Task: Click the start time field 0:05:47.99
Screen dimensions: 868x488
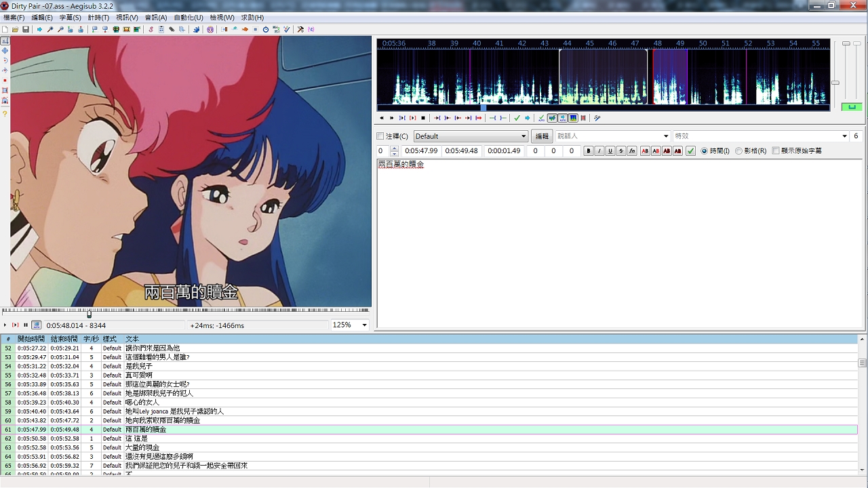Action: pyautogui.click(x=421, y=151)
